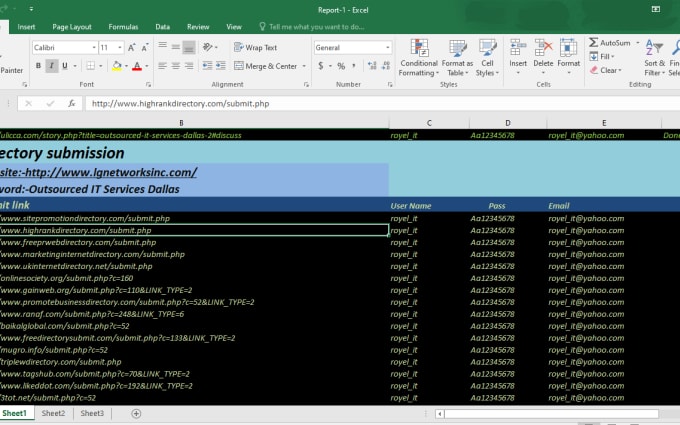Open Fill Color dropdown arrow

coord(126,66)
